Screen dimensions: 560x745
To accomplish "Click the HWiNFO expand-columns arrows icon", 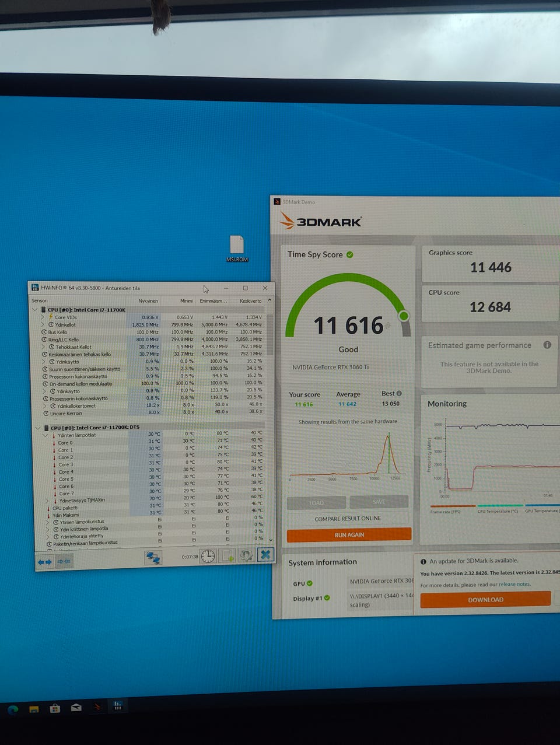I will pos(44,562).
